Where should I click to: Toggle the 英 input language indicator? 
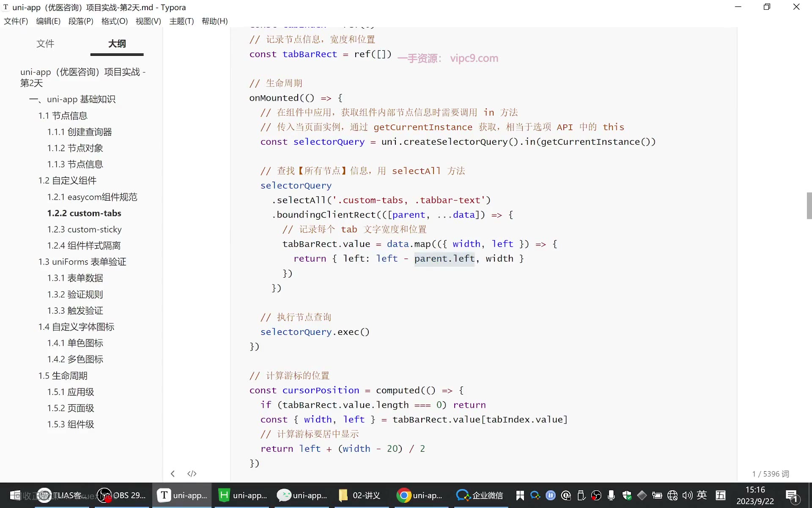tap(702, 495)
